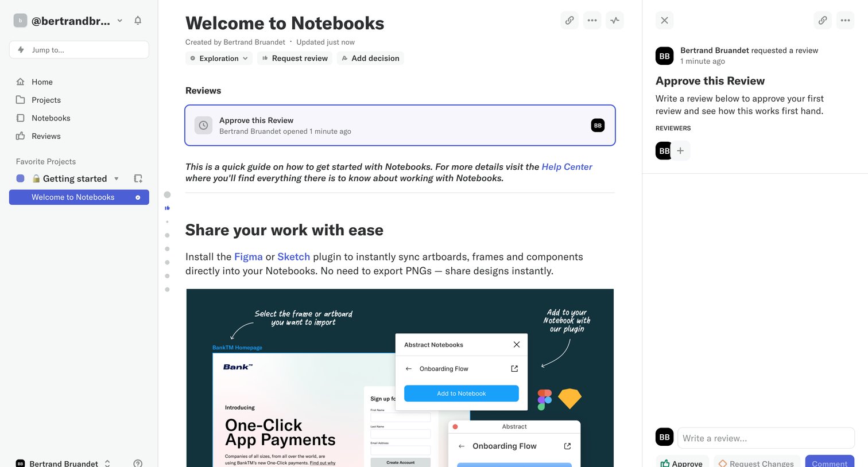This screenshot has height=467, width=868.
Task: Click the Jump to search field
Action: click(x=79, y=50)
